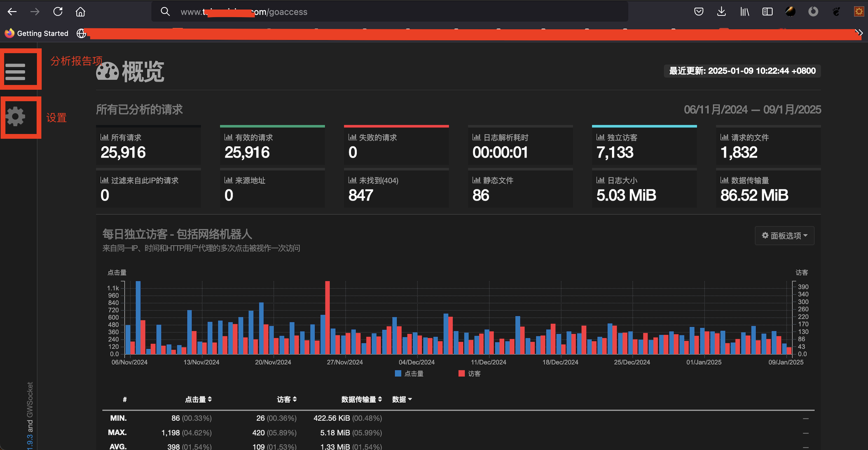This screenshot has width=868, height=450.
Task: Click the 01/Jan/2025 axis label
Action: pyautogui.click(x=704, y=362)
